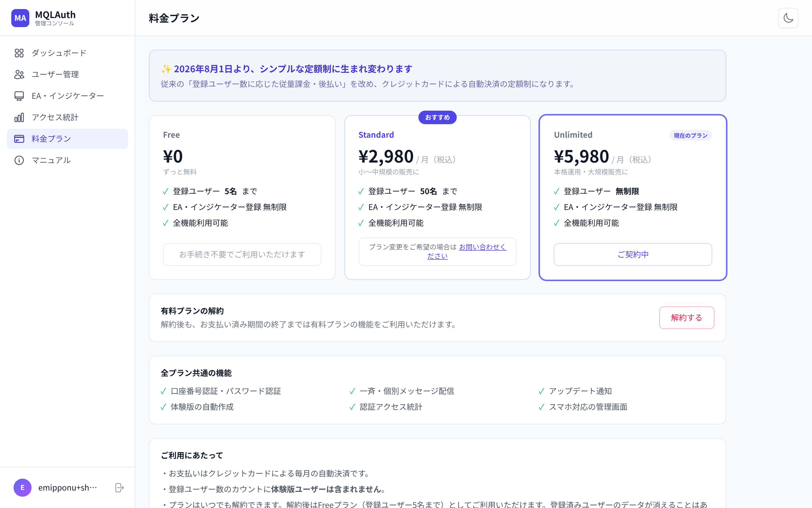Click the ご契約中 button on the Unlimited card
This screenshot has width=812, height=508.
click(x=633, y=254)
